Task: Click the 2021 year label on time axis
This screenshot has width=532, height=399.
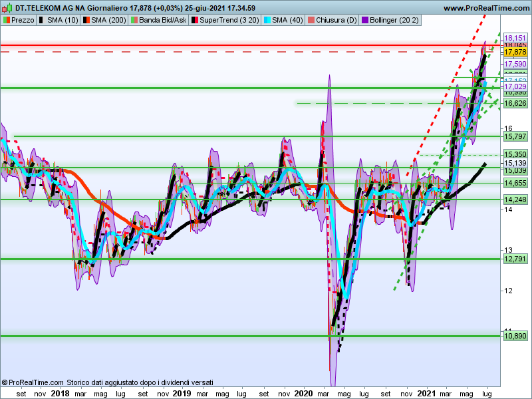Action: pos(426,394)
